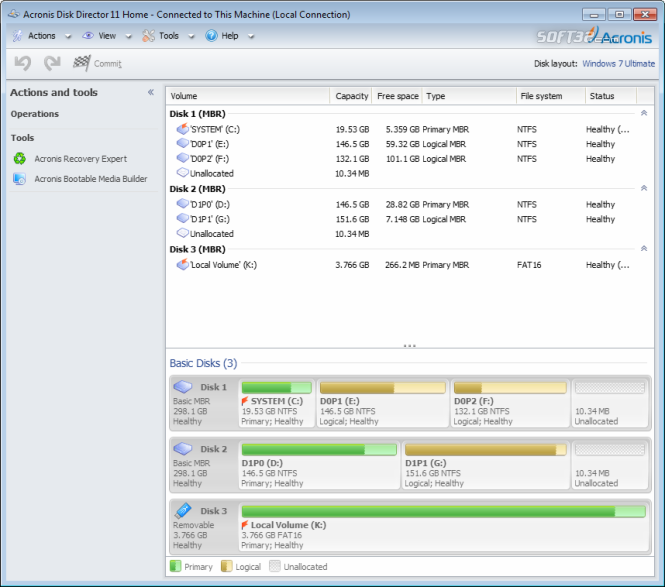Click the D1P1 (G:) volume icon in list
This screenshot has height=587, width=665.
[182, 218]
